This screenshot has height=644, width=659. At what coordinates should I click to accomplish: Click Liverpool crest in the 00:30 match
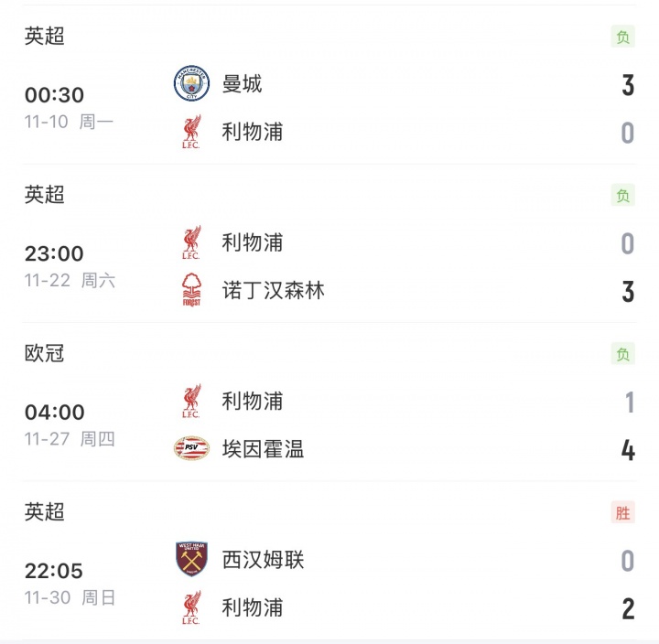[191, 133]
